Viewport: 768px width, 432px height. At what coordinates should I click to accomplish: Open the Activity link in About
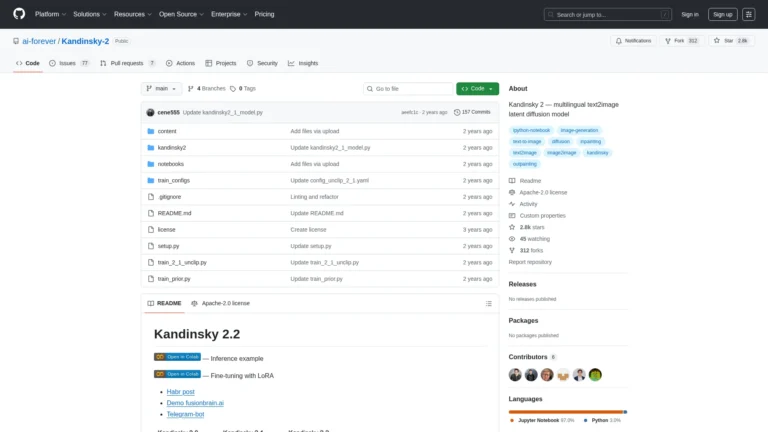click(528, 203)
